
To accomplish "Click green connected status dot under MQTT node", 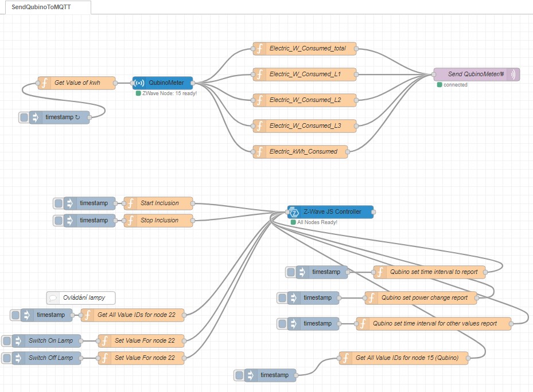I will [439, 85].
